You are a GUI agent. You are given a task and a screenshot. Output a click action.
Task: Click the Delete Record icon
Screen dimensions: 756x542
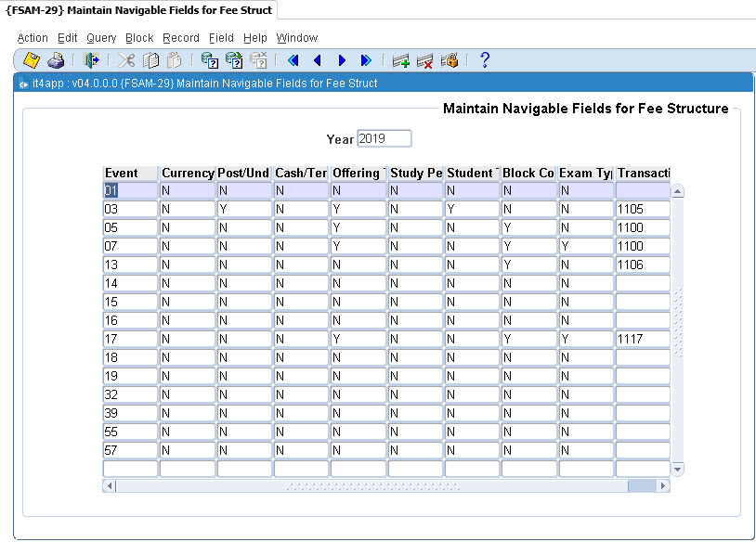[x=425, y=60]
